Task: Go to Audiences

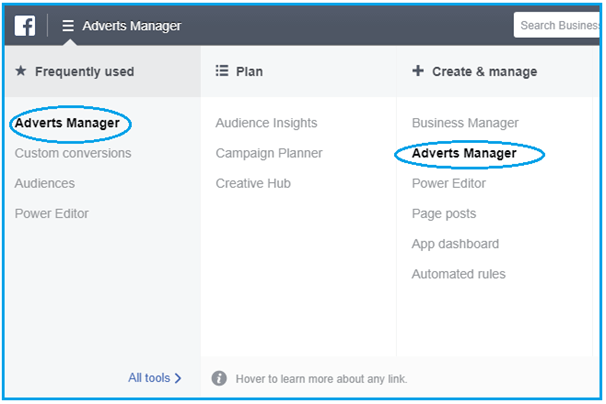Action: pos(45,183)
